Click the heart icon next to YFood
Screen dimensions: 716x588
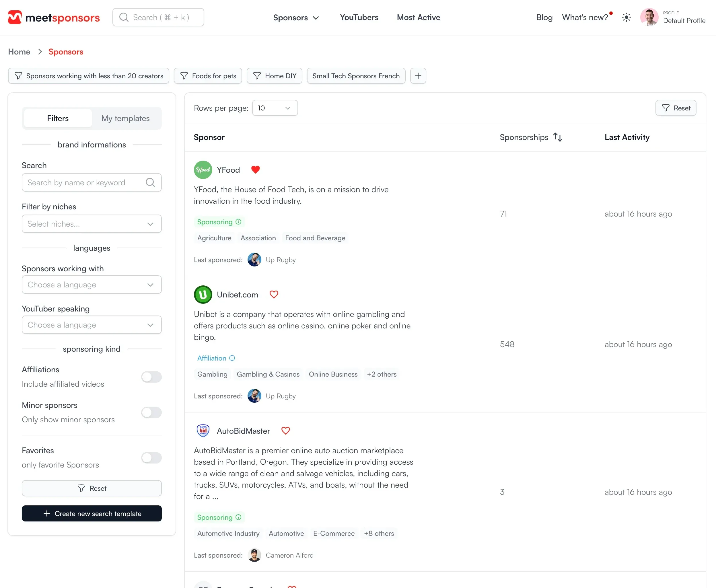(x=255, y=169)
